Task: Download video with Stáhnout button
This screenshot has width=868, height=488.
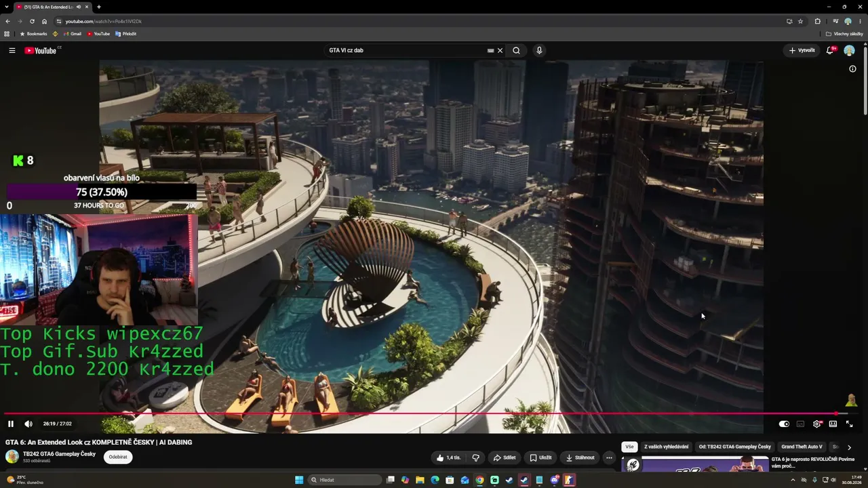Action: tap(580, 457)
